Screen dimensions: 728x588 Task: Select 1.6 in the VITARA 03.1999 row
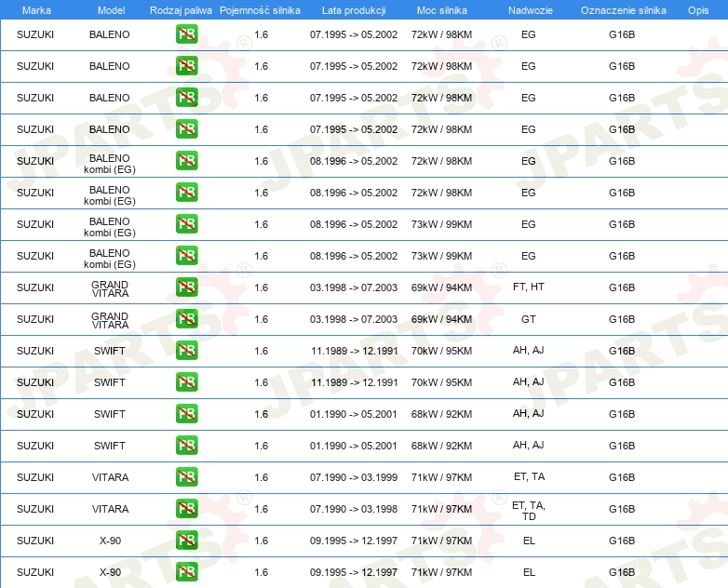(x=261, y=477)
